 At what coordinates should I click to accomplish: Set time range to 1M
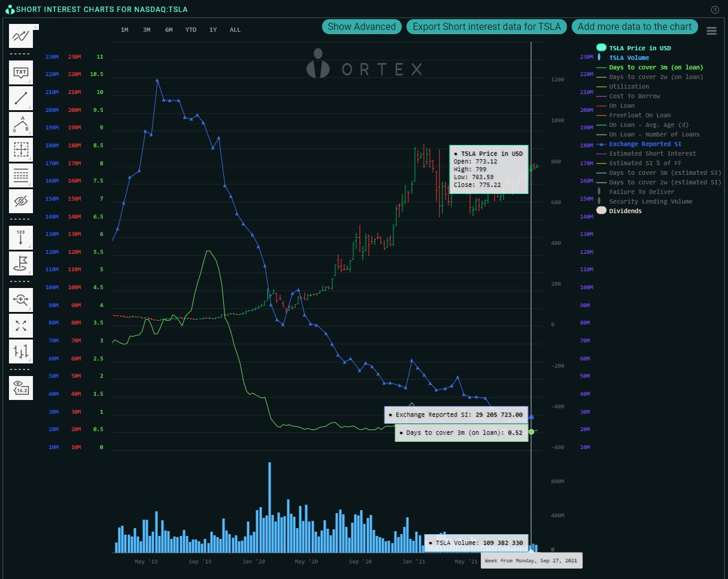125,30
